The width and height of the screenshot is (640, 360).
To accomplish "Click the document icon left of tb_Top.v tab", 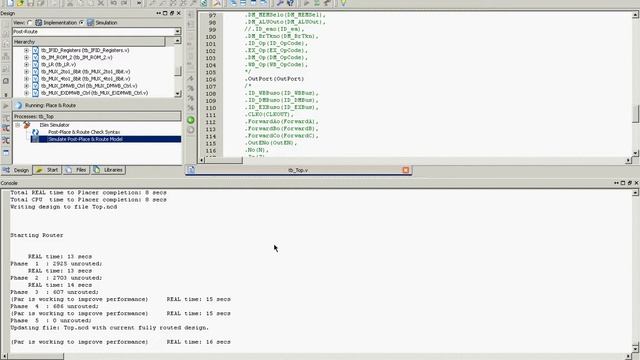I will coord(191,170).
